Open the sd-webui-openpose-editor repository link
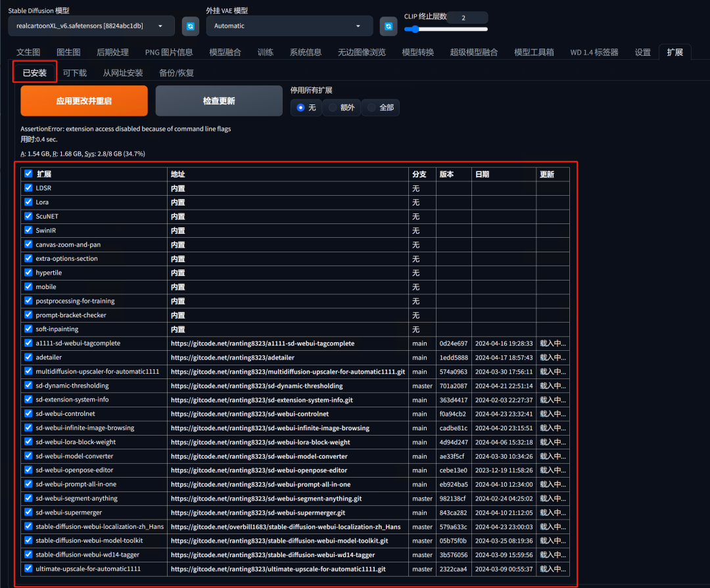The height and width of the screenshot is (588, 710). 259,470
